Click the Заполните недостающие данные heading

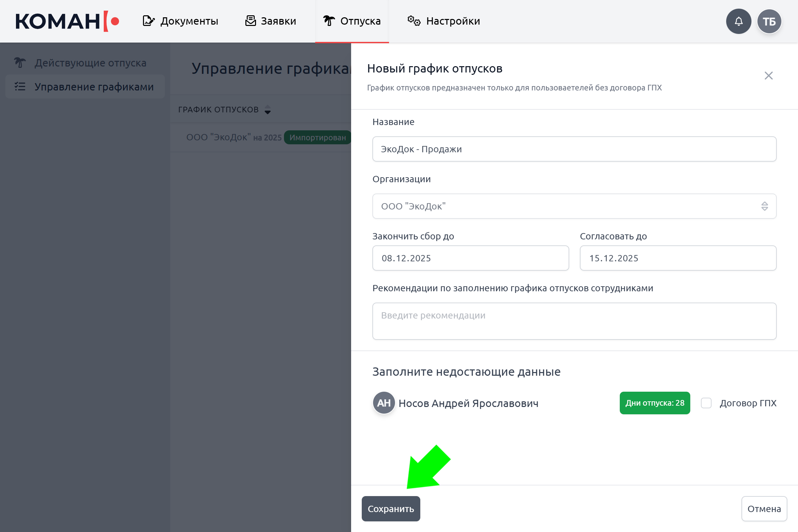[466, 372]
